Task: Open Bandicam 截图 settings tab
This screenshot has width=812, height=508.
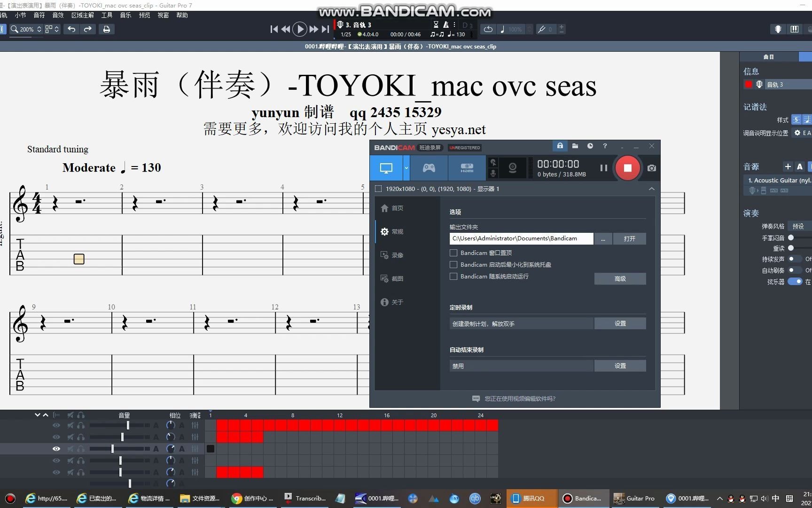Action: point(392,278)
